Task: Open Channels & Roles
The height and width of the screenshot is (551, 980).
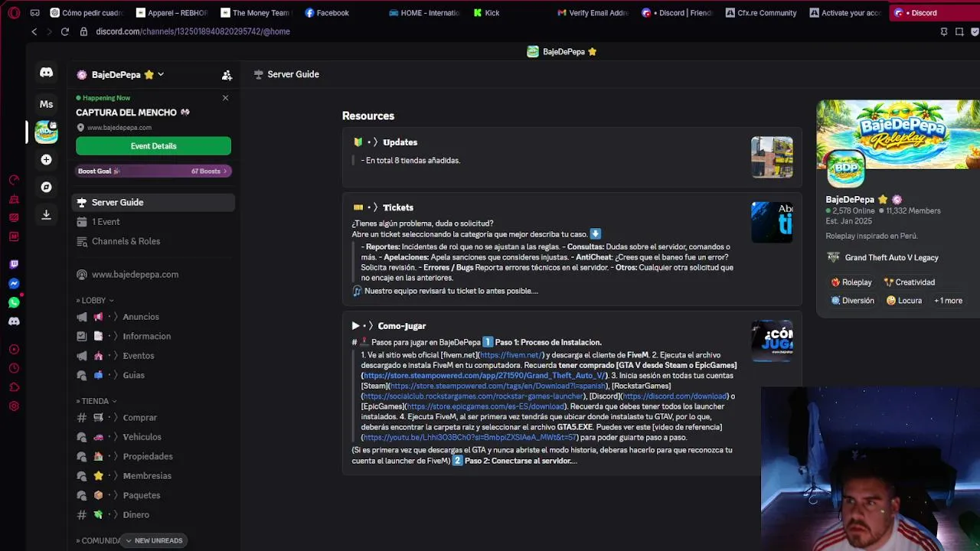Action: (x=153, y=241)
